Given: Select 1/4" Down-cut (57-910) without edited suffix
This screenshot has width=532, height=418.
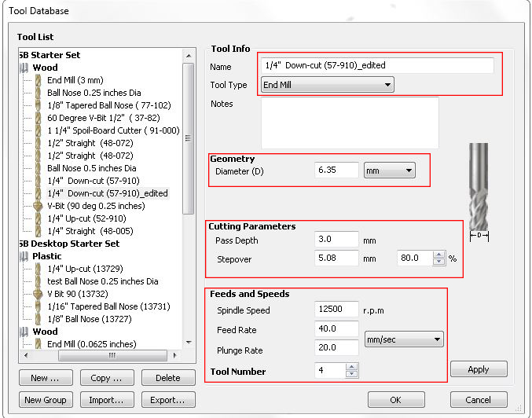Looking at the screenshot, I should tap(94, 181).
